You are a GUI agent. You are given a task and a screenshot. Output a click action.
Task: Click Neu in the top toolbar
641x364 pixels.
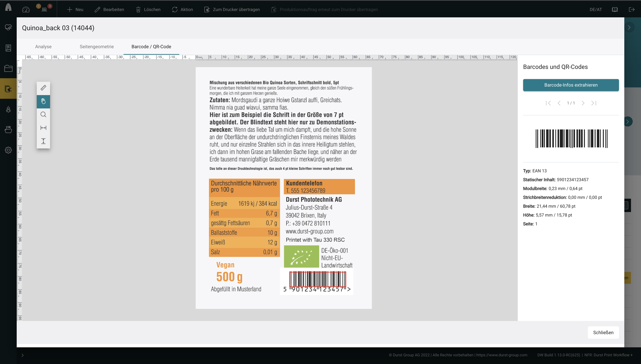[75, 10]
